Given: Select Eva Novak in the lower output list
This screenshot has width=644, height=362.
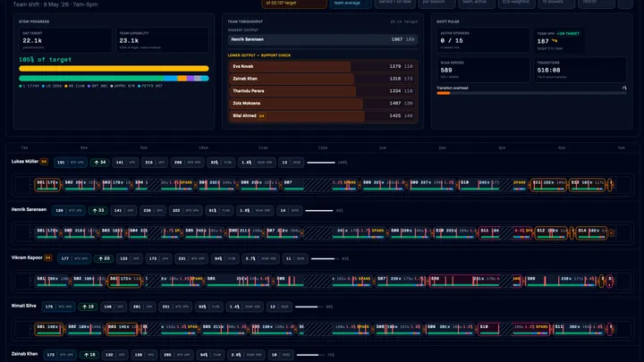Looking at the screenshot, I should coord(323,66).
